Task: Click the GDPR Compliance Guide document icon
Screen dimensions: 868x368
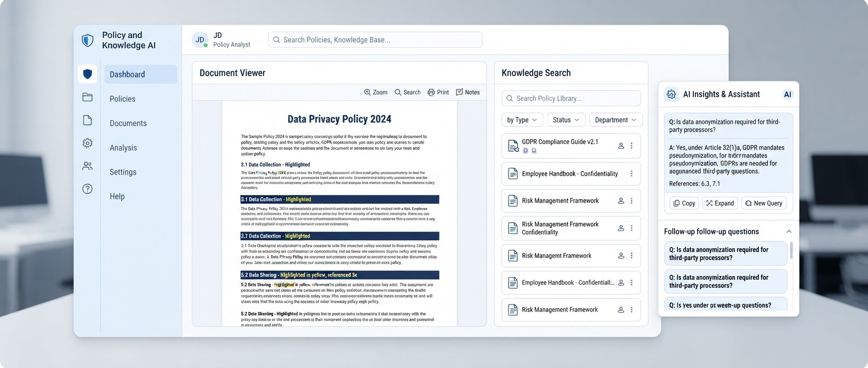Action: tap(513, 146)
